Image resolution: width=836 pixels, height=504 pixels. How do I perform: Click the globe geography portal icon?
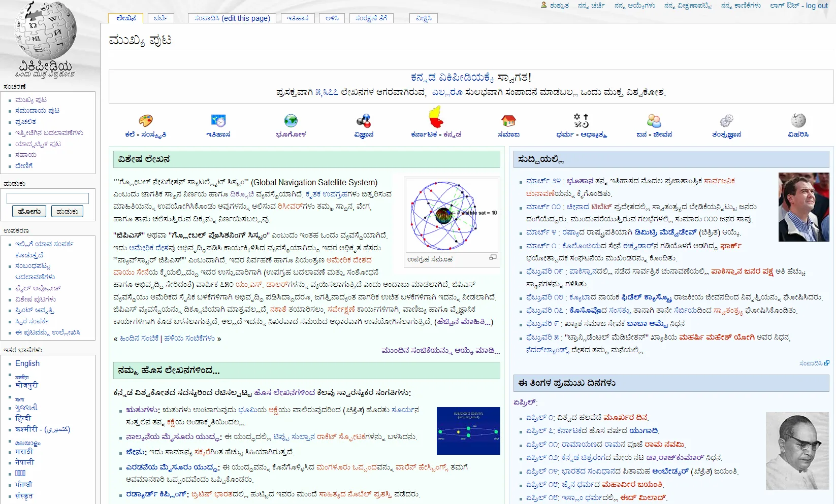pyautogui.click(x=291, y=121)
